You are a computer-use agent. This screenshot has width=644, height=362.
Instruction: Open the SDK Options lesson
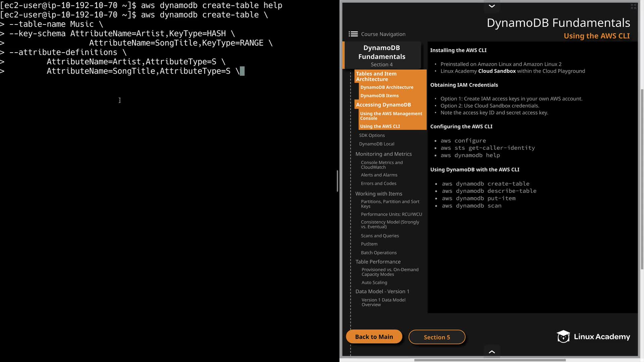(372, 135)
